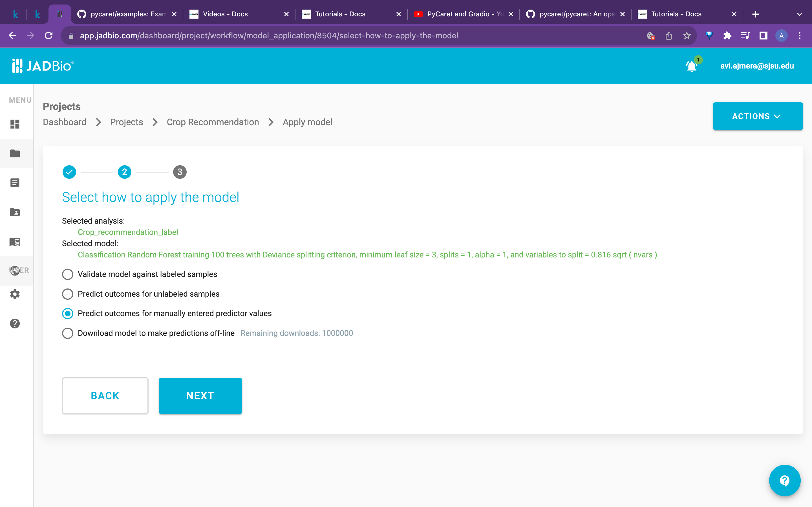The height and width of the screenshot is (507, 812).
Task: Open Crop Recommendation breadcrumb link
Action: pos(213,122)
